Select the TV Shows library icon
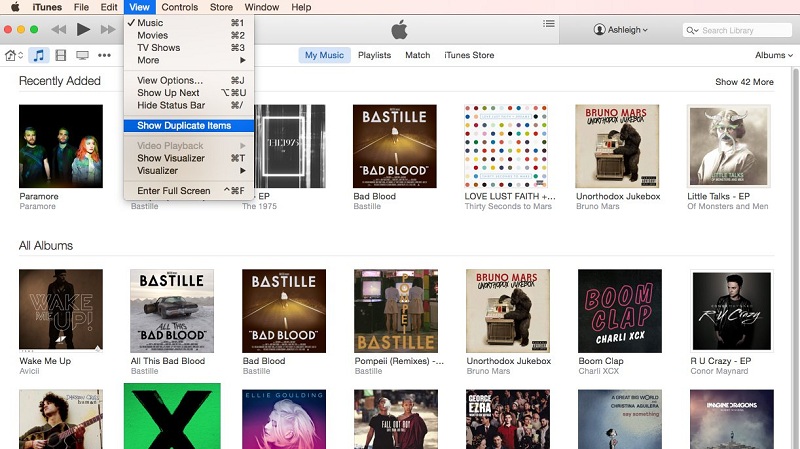800x449 pixels. 82,55
